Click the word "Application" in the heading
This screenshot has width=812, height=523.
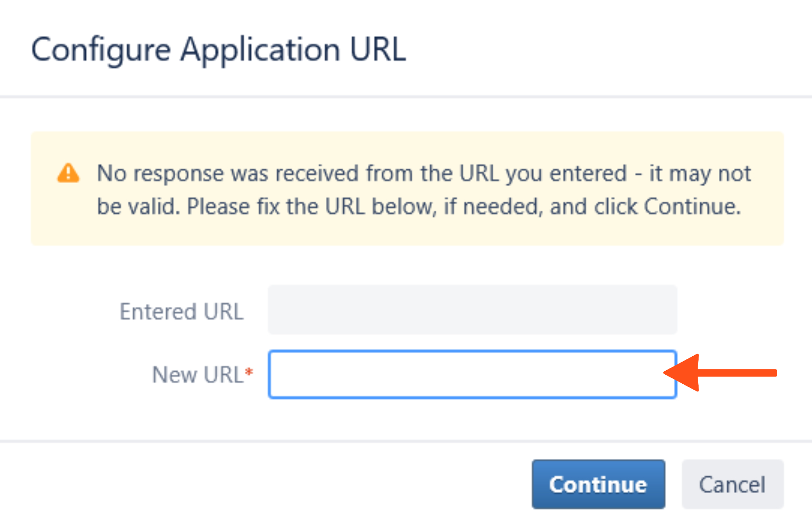click(x=260, y=50)
